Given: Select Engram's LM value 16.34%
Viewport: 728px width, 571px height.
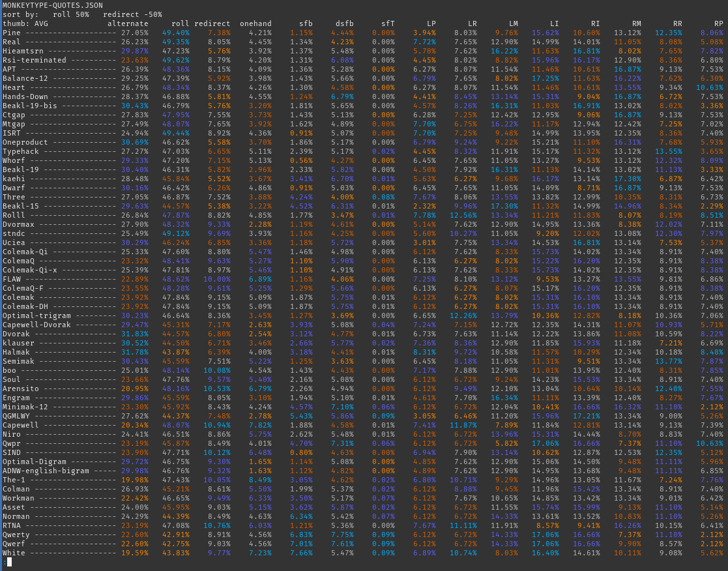Looking at the screenshot, I should click(x=504, y=398).
